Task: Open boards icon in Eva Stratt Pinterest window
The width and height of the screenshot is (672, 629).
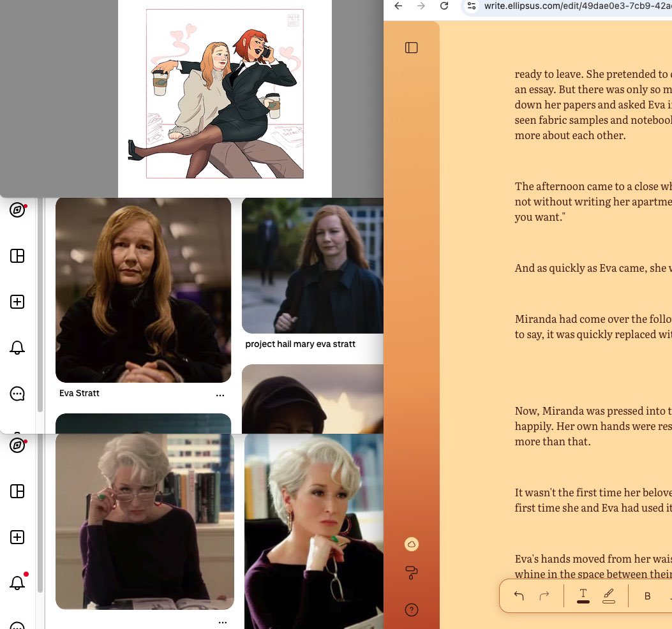Action: pyautogui.click(x=17, y=256)
